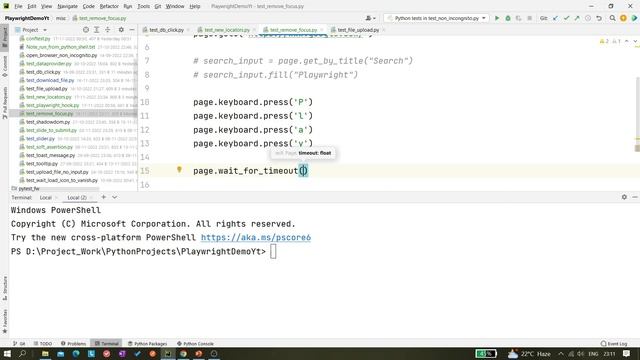Select the Local (2) terminal tab
Screen dimensions: 640x360
coord(77,198)
